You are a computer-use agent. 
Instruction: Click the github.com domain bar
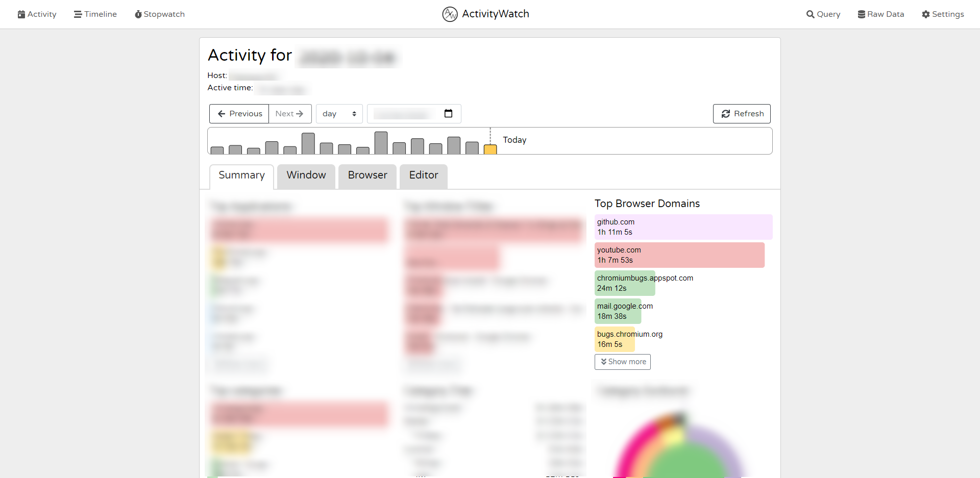(683, 227)
